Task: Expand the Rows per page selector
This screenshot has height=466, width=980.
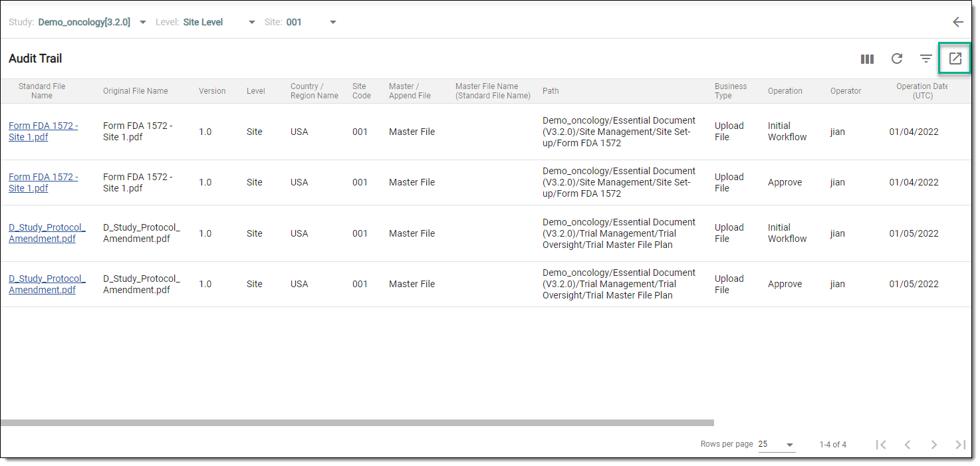Action: pyautogui.click(x=777, y=444)
